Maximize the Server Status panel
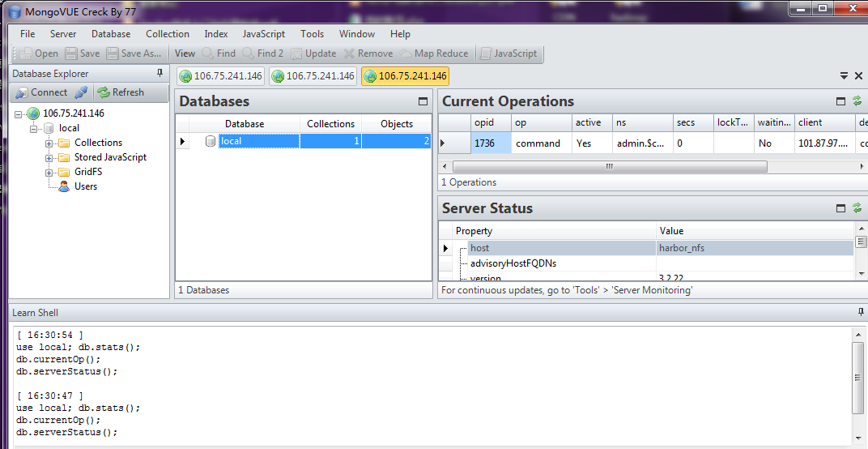The image size is (868, 449). (840, 207)
